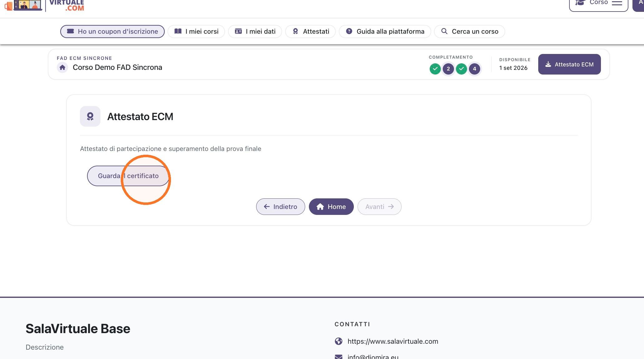This screenshot has width=644, height=359.
Task: Click Cerca un corso
Action: coord(470,32)
